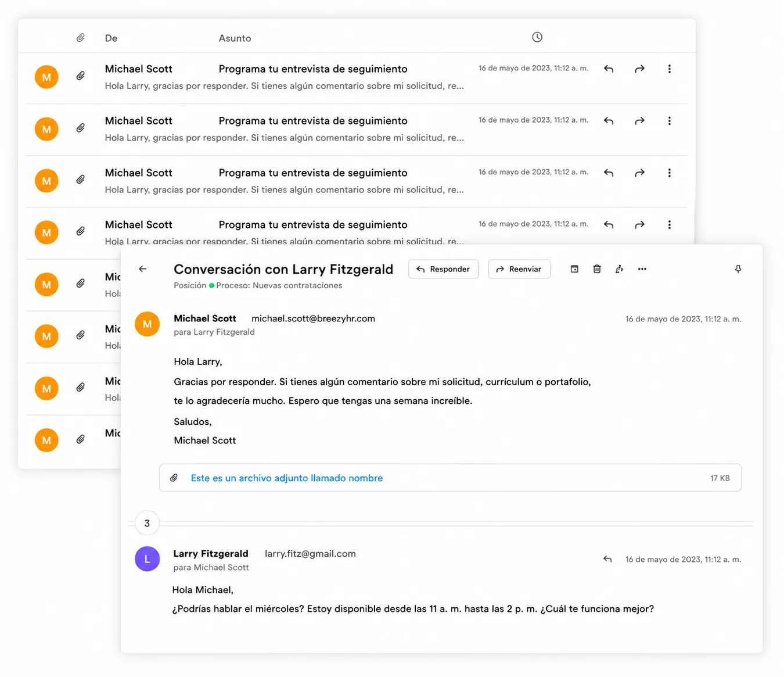784x677 pixels.
Task: Open more options for first email row
Action: pos(670,69)
